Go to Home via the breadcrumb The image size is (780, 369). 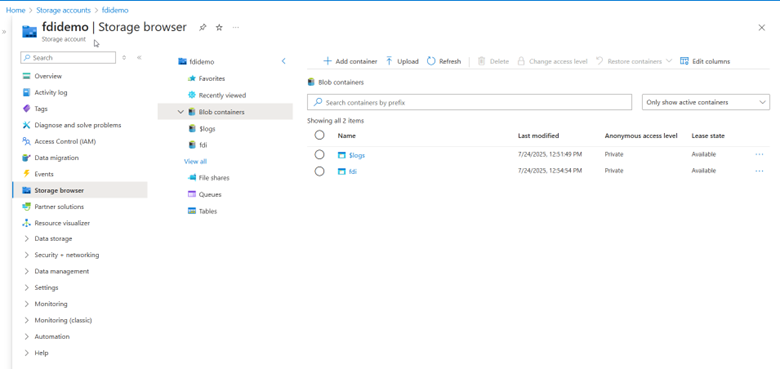[15, 10]
